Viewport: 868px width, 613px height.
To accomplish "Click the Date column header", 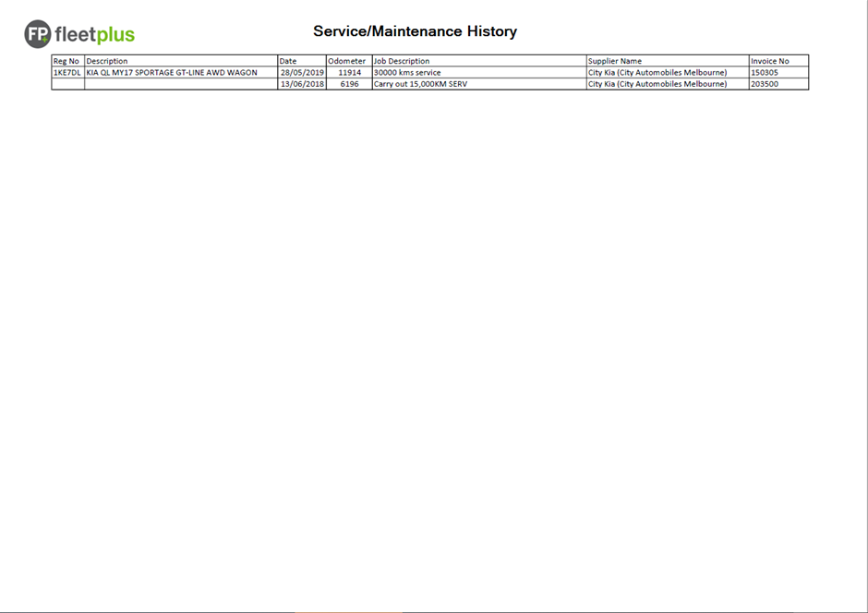I will point(288,61).
